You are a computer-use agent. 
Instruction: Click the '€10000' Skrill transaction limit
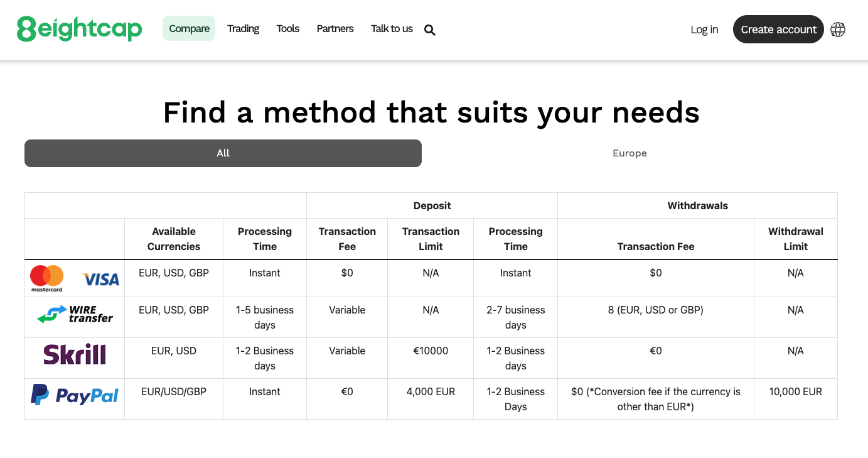(x=431, y=351)
